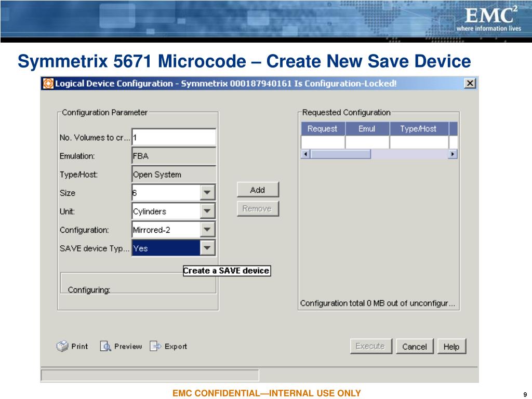532x399 pixels.
Task: Click the empty first Request table cell
Action: [x=323, y=142]
